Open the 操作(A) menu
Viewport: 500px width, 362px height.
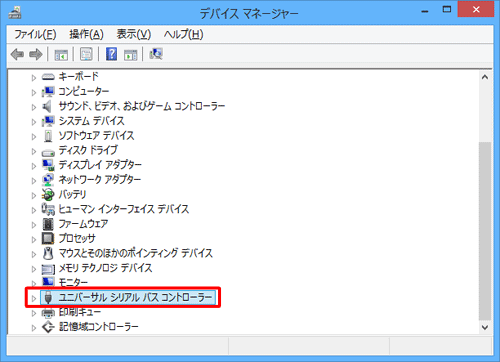click(x=86, y=34)
